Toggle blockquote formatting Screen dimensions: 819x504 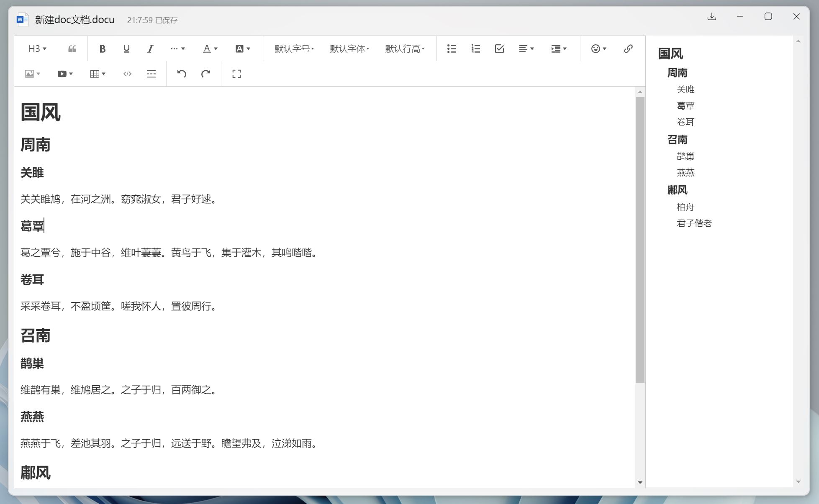tap(72, 49)
